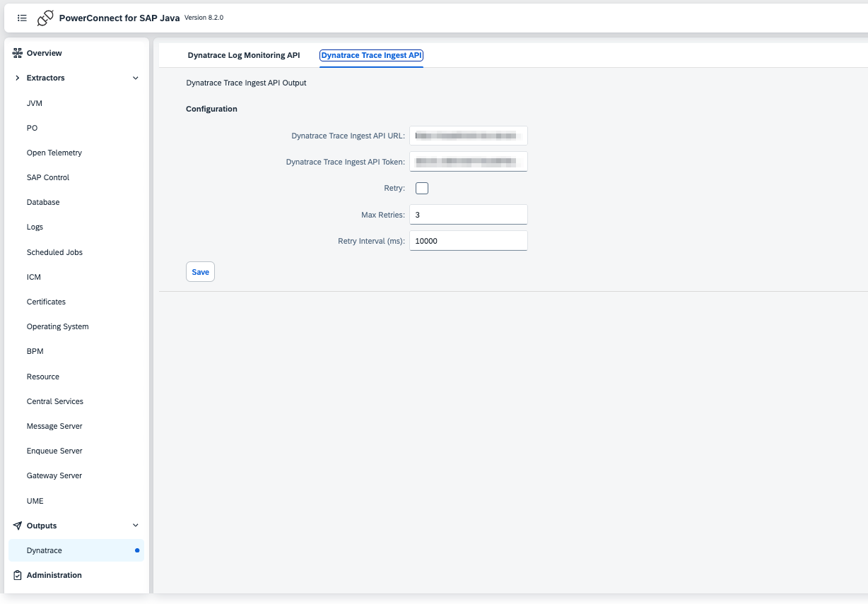Image resolution: width=868 pixels, height=604 pixels.
Task: Click the Trace Ingest API URL field
Action: tap(468, 135)
